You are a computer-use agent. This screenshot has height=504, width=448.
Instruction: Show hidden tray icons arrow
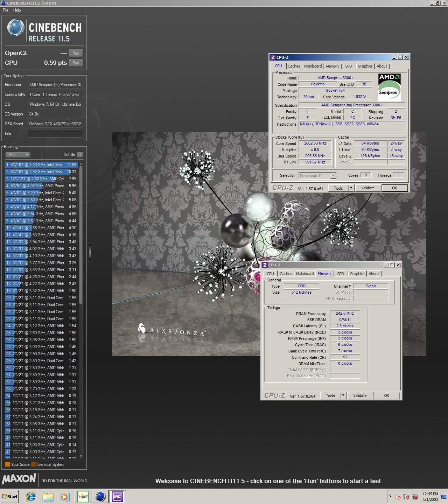[x=390, y=496]
